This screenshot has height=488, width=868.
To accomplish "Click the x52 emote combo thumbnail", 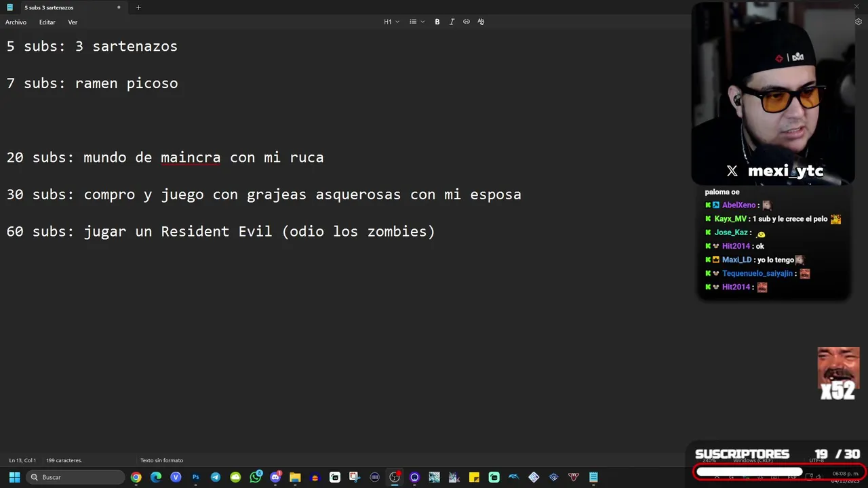I will (838, 373).
